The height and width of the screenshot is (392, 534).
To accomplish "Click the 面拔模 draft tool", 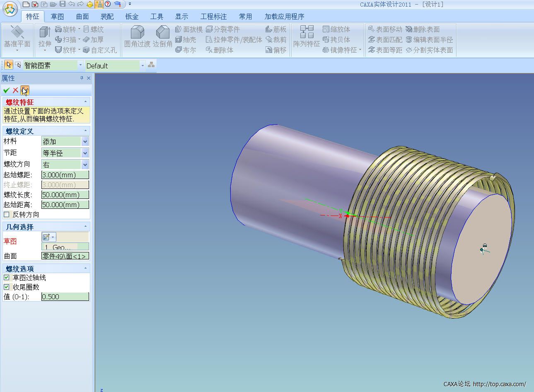I will (x=189, y=29).
